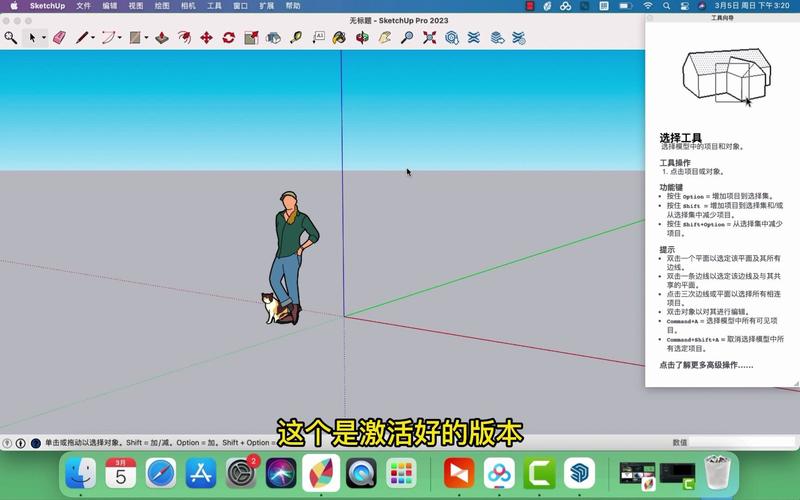This screenshot has width=800, height=500.
Task: Click the stacked layers toolbar icon
Action: tap(497, 38)
